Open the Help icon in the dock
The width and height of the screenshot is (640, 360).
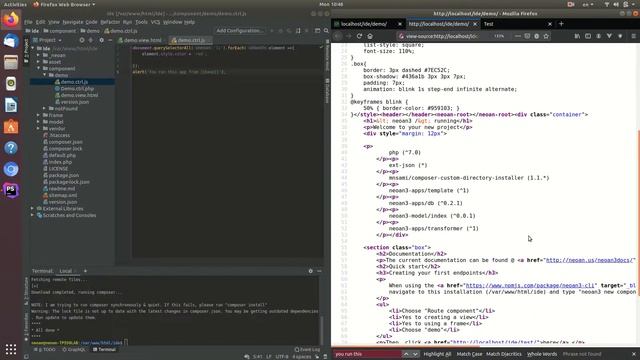pos(11,147)
